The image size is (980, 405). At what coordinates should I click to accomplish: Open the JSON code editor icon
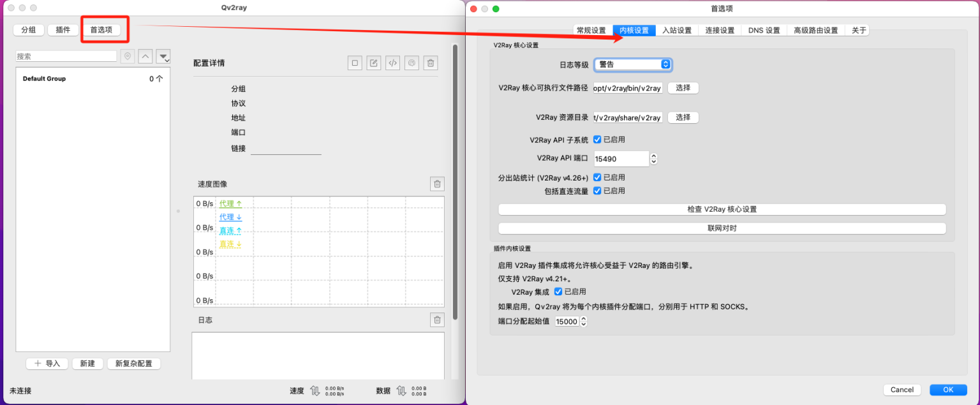pyautogui.click(x=393, y=63)
